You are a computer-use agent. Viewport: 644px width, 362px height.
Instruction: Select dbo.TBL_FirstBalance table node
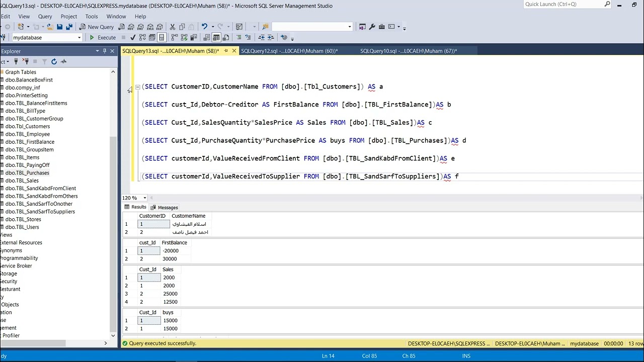[30, 142]
